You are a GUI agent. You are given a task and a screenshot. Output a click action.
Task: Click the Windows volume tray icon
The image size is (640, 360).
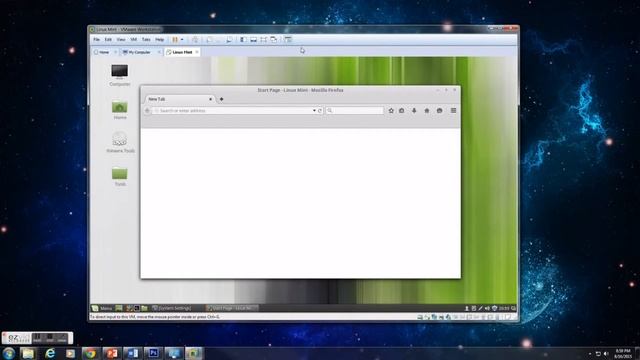[606, 353]
